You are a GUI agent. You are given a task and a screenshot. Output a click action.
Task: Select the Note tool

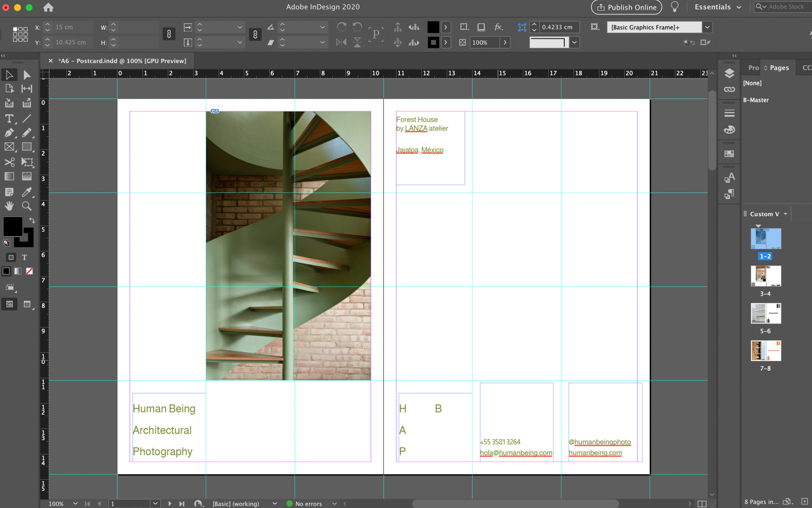coord(9,192)
